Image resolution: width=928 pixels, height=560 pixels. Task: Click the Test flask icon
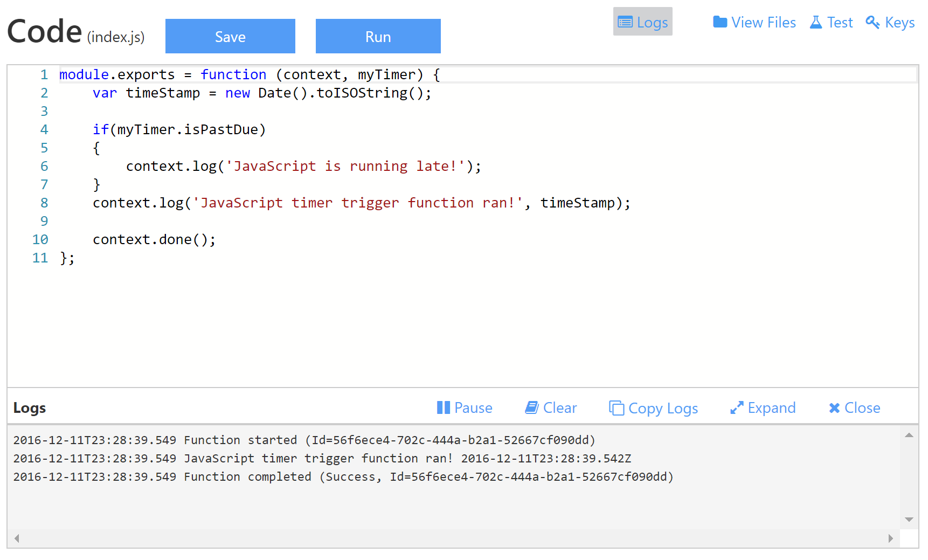pos(815,22)
